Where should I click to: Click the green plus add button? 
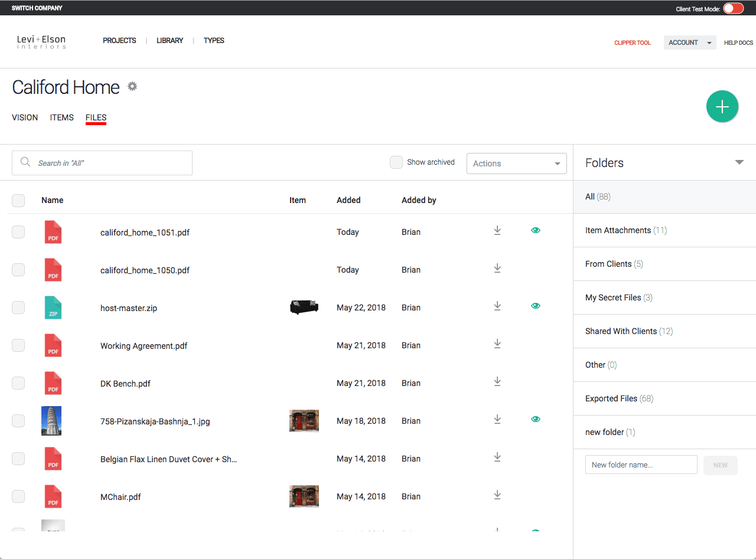tap(722, 107)
